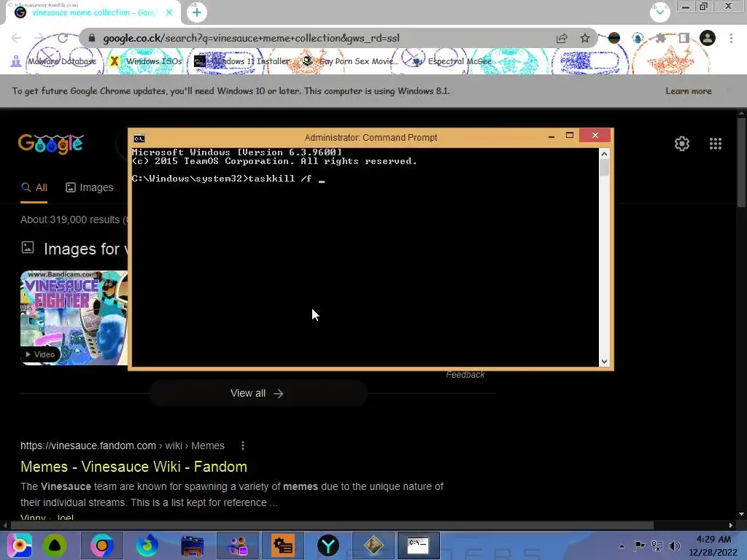Open the Windows ISOs bookmark

pos(146,61)
